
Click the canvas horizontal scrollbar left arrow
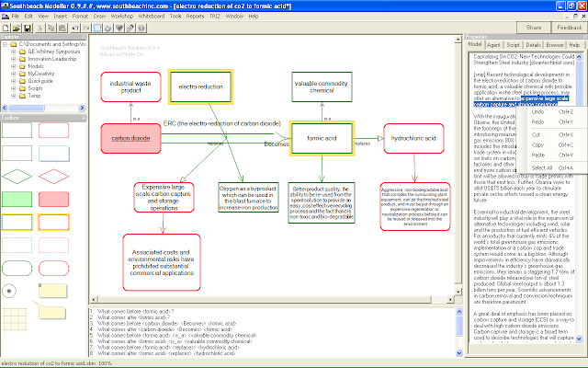[94, 299]
